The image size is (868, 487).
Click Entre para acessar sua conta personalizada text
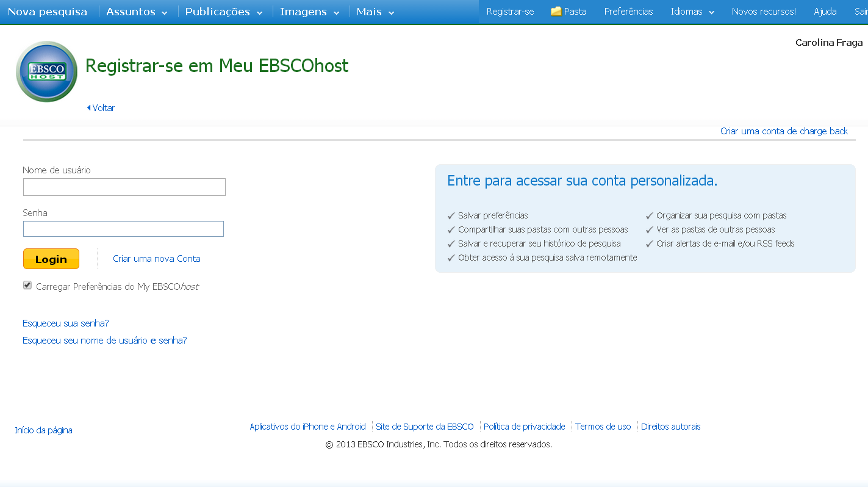click(x=582, y=181)
